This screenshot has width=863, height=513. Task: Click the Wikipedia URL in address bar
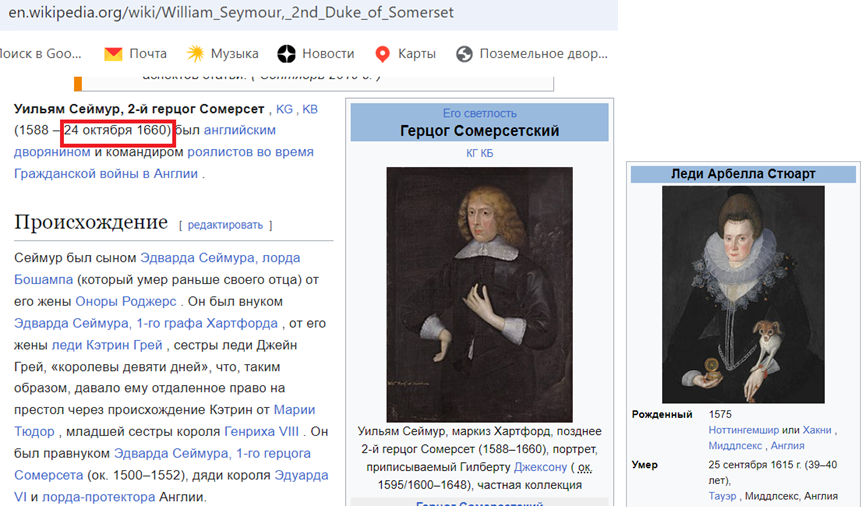[x=230, y=13]
